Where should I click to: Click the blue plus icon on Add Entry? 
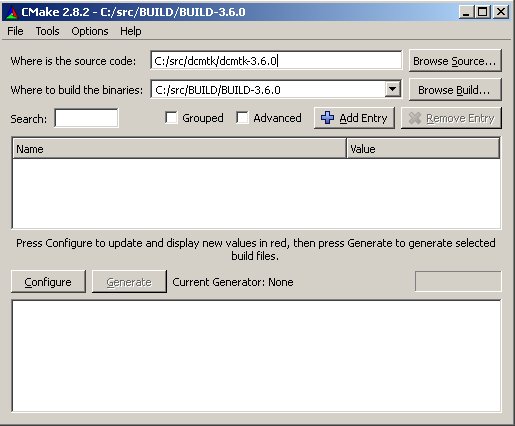click(327, 118)
